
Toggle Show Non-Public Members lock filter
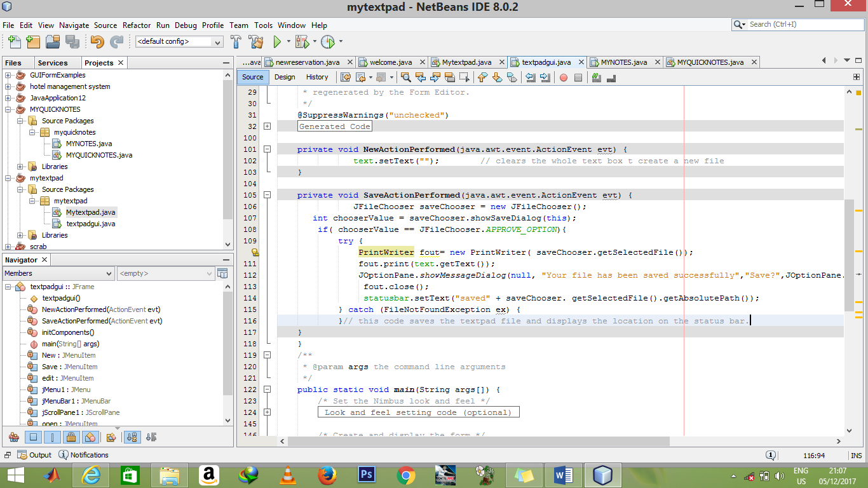[71, 437]
